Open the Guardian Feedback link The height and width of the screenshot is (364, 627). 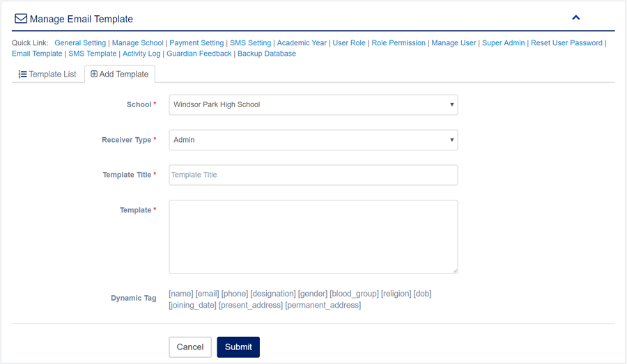pos(199,54)
